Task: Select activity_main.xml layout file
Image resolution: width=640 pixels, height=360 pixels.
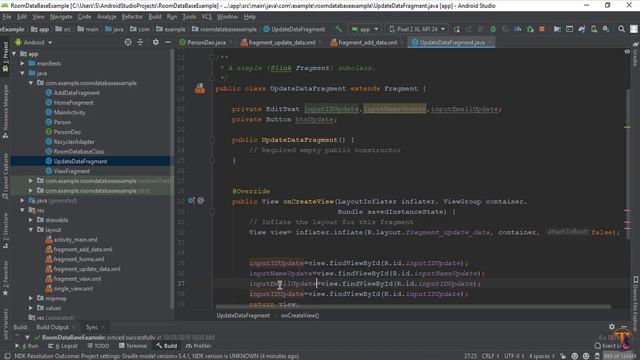Action: [x=76, y=240]
